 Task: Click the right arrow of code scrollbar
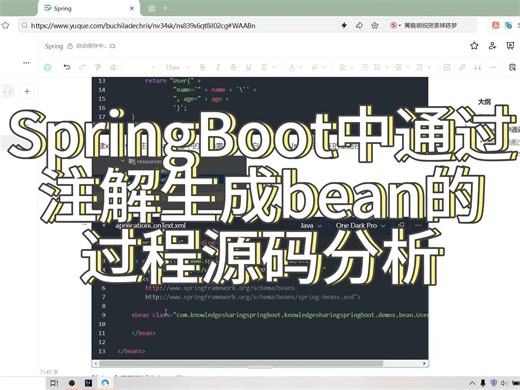(424, 363)
